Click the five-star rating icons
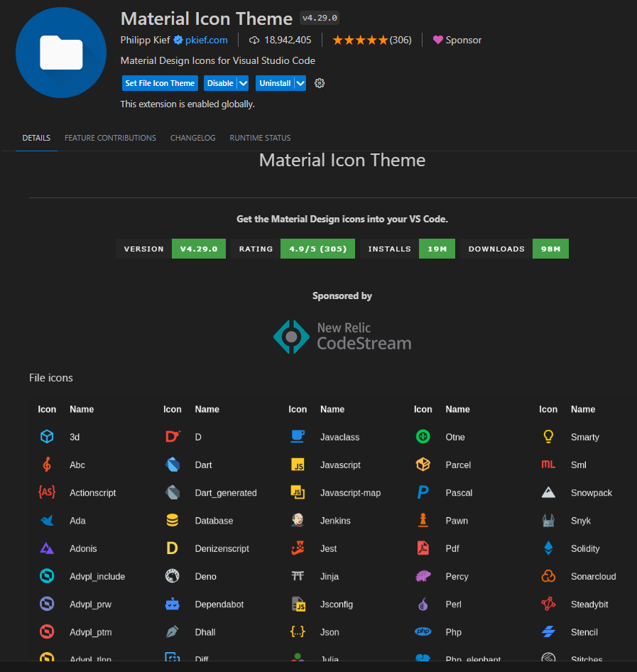Image resolution: width=637 pixels, height=672 pixels. [360, 40]
